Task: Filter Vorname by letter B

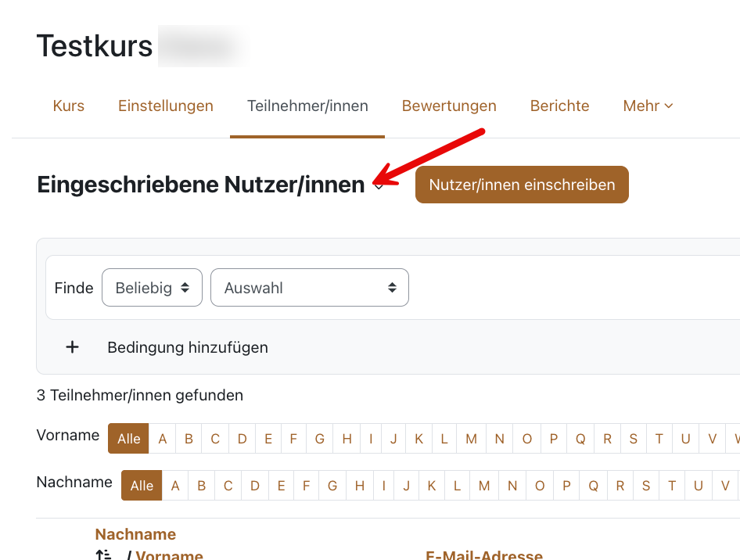Action: (189, 439)
